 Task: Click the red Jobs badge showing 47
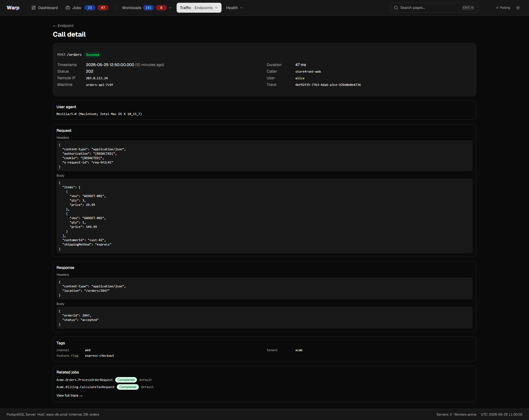pyautogui.click(x=103, y=8)
